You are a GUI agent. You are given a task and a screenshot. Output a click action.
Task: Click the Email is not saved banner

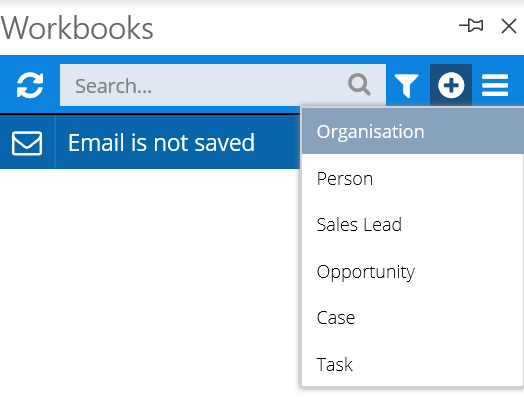click(x=150, y=142)
